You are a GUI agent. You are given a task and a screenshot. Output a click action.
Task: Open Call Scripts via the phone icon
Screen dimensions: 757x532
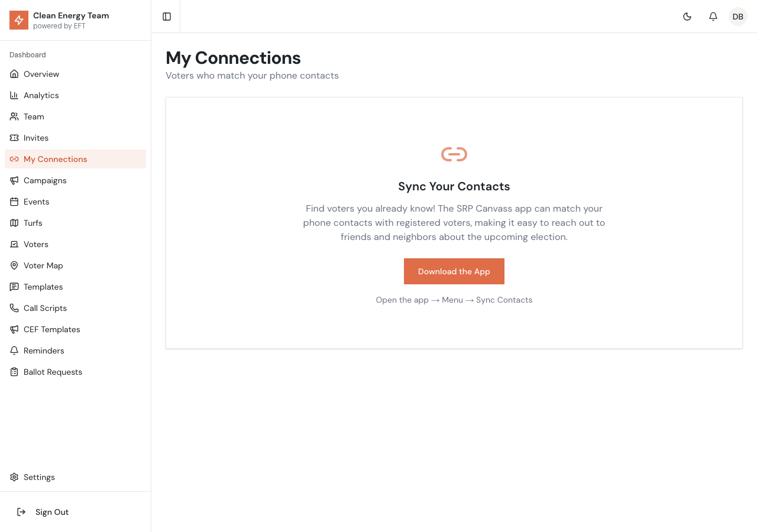click(14, 308)
